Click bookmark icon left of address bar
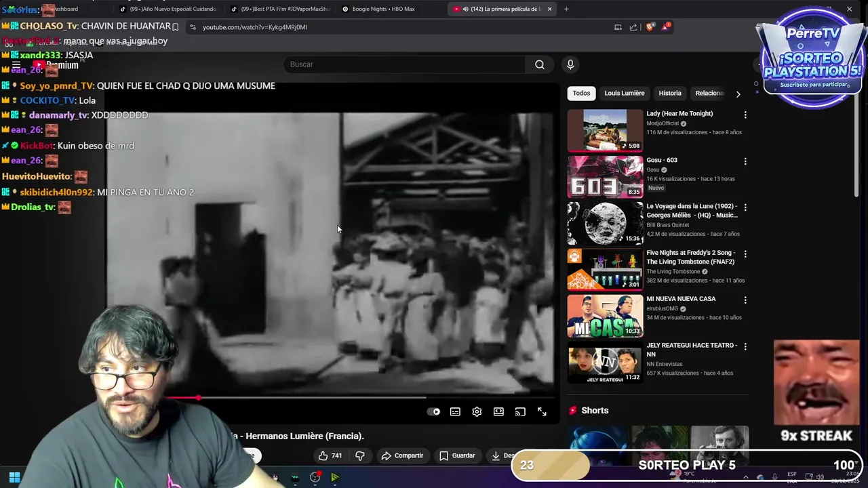 pos(175,27)
